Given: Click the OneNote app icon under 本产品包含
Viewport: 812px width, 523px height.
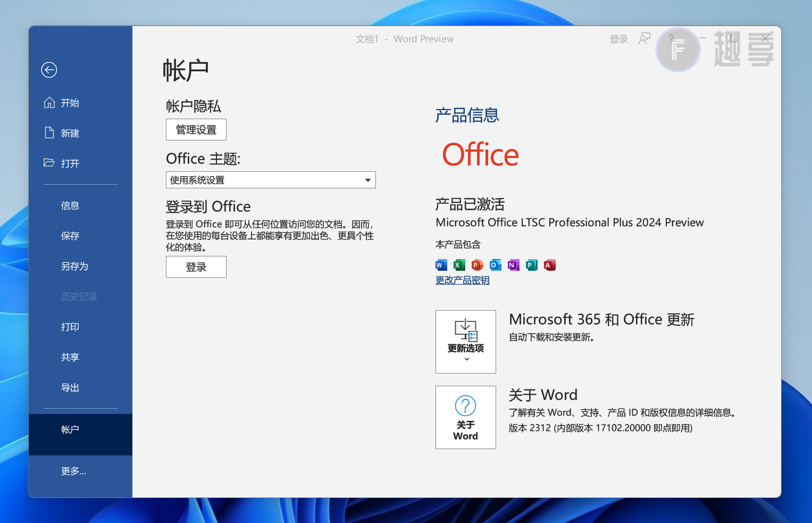Looking at the screenshot, I should point(514,265).
